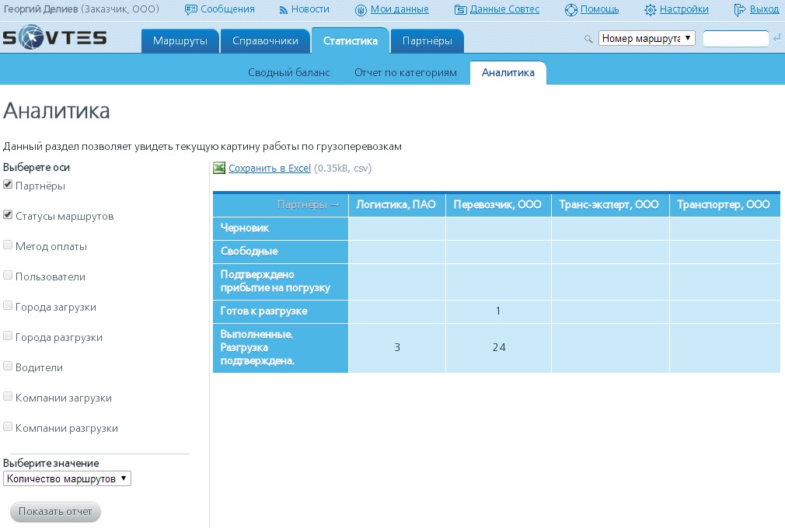Open the Настройки link

coord(684,9)
